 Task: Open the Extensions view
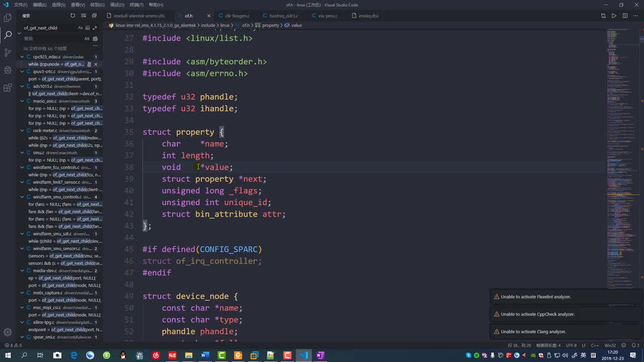pyautogui.click(x=8, y=87)
